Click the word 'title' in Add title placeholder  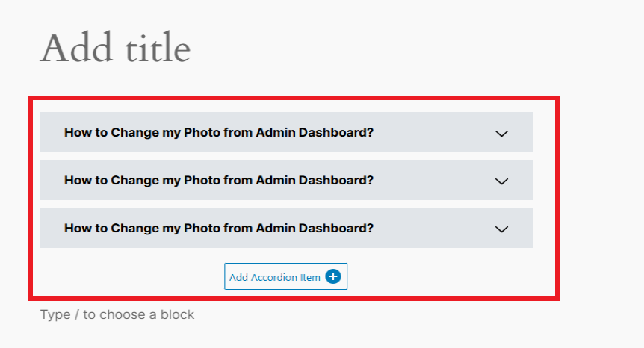pyautogui.click(x=158, y=48)
